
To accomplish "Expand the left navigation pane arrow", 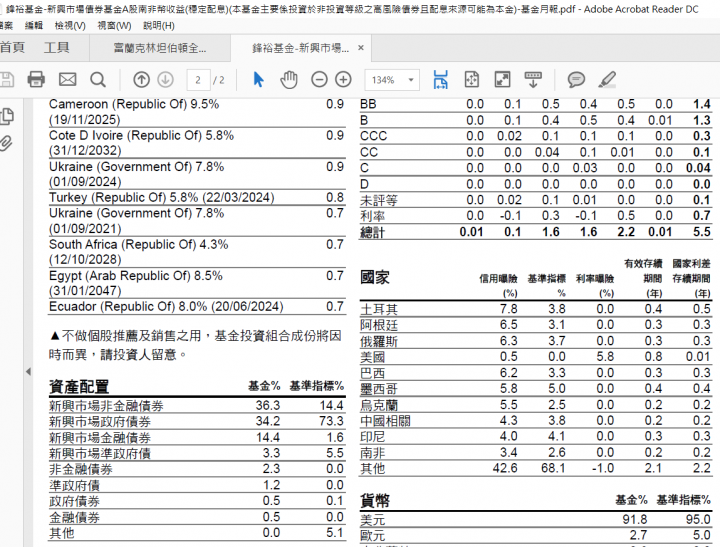I will coord(28,372).
